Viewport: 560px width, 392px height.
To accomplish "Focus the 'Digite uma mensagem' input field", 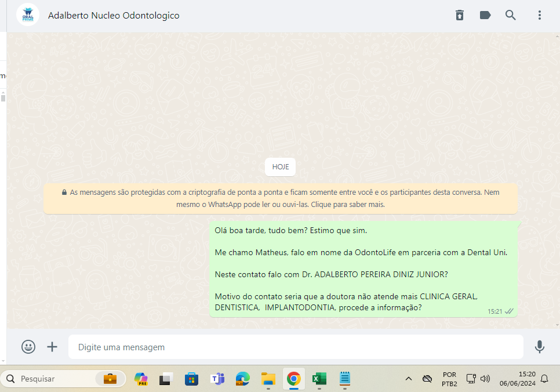I will click(296, 347).
